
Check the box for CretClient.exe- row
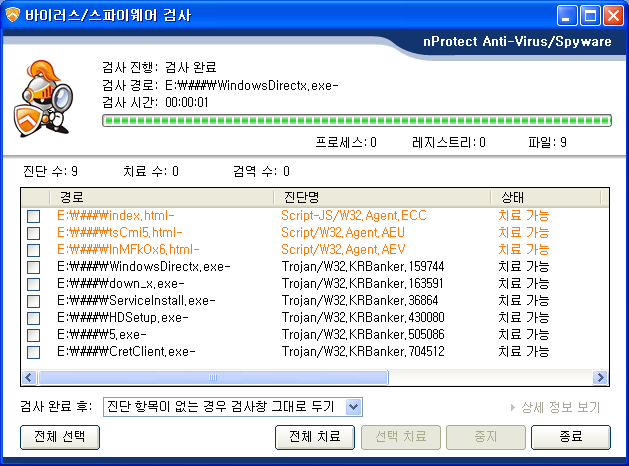(33, 352)
